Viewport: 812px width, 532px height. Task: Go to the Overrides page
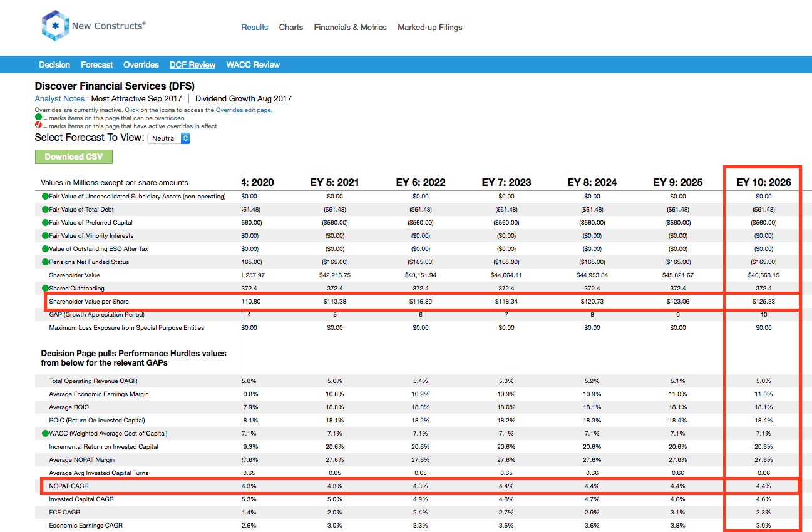pyautogui.click(x=141, y=65)
